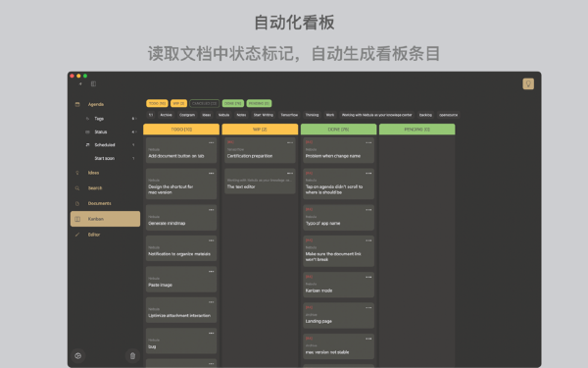Click the Kanban board icon

pyautogui.click(x=77, y=219)
